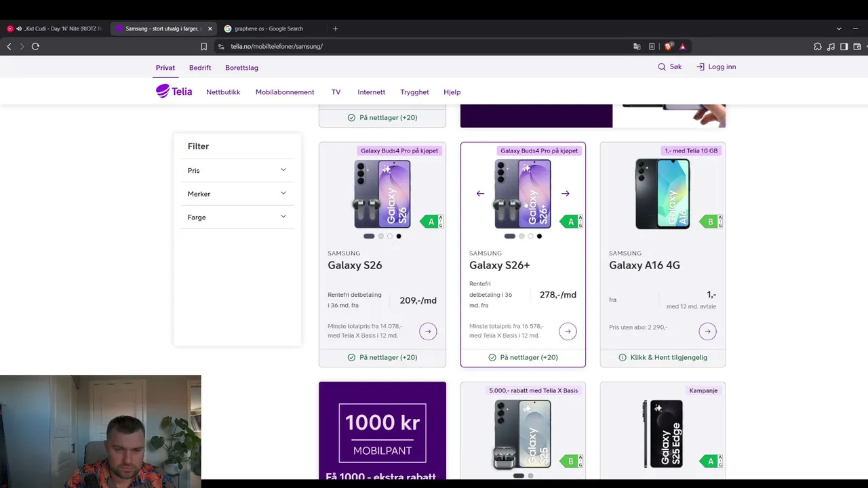Screen dimensions: 868x488
Task: View energy label A on S25 Edge card
Action: [x=711, y=462]
